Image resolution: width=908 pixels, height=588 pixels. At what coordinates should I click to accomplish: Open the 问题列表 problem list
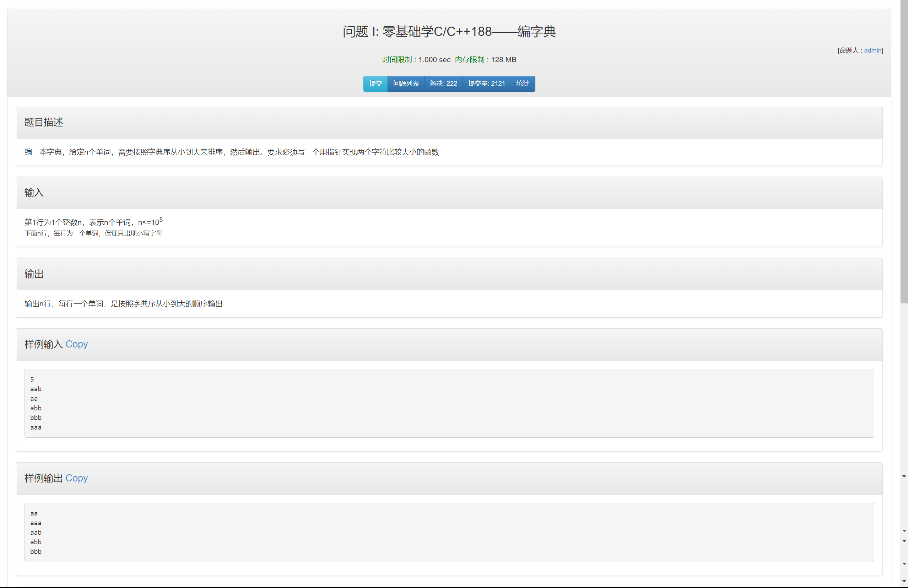coord(406,83)
